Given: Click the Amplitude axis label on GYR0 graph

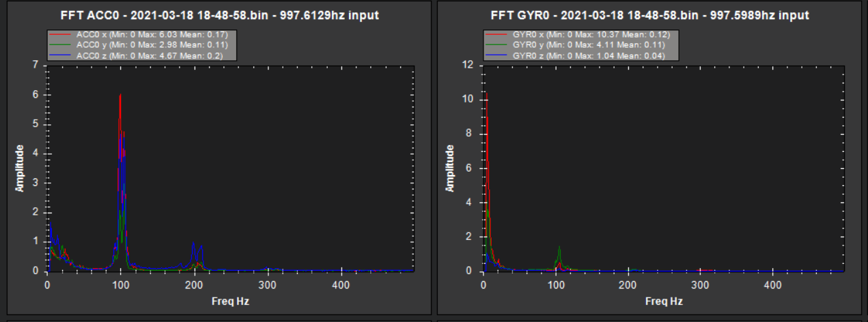Looking at the screenshot, I should tap(450, 167).
